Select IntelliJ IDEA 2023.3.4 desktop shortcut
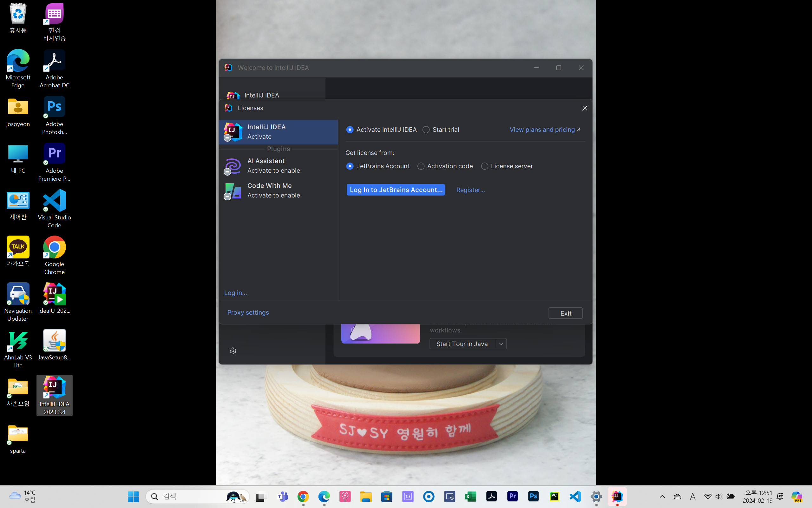 coord(54,396)
